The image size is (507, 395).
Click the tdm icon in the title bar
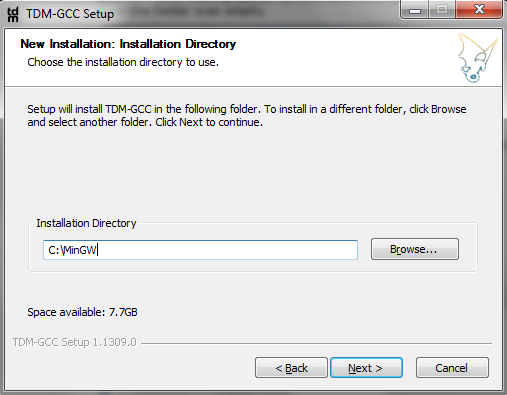[x=13, y=14]
